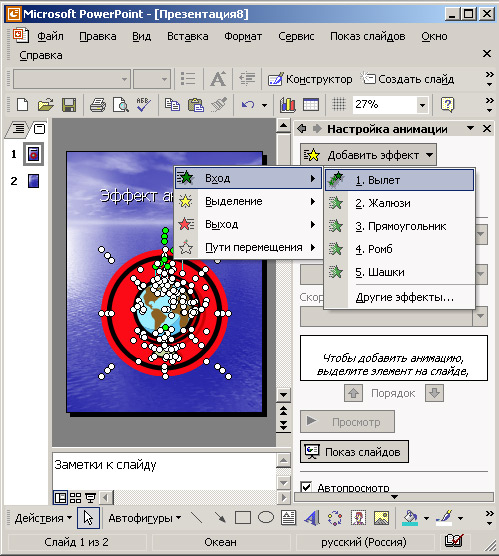Select the 5. Шашки effect
The image size is (499, 556).
(x=399, y=272)
